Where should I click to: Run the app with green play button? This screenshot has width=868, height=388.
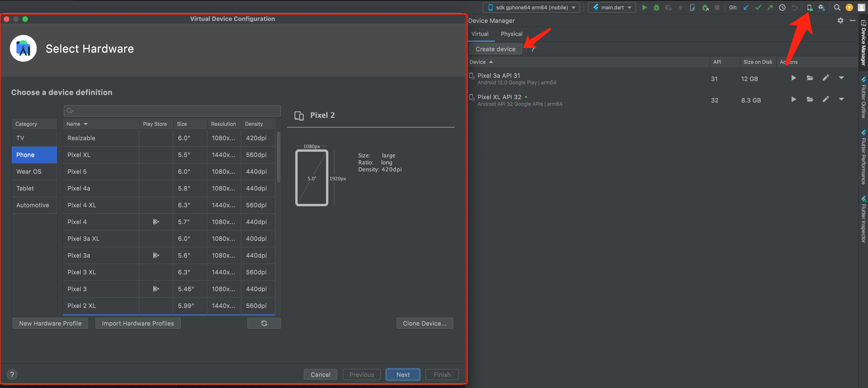644,7
